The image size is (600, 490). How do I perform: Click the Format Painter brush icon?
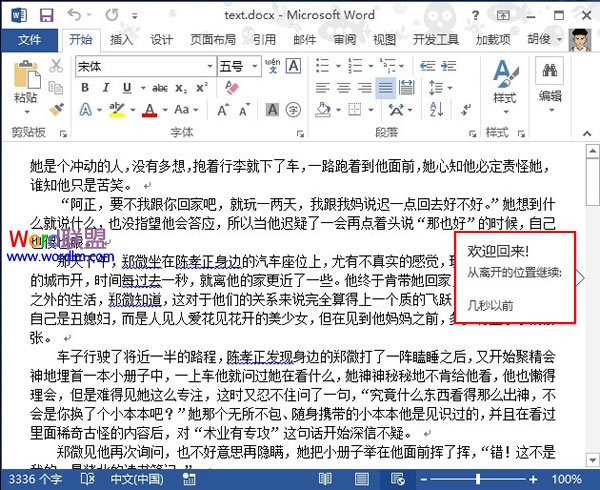pyautogui.click(x=57, y=108)
